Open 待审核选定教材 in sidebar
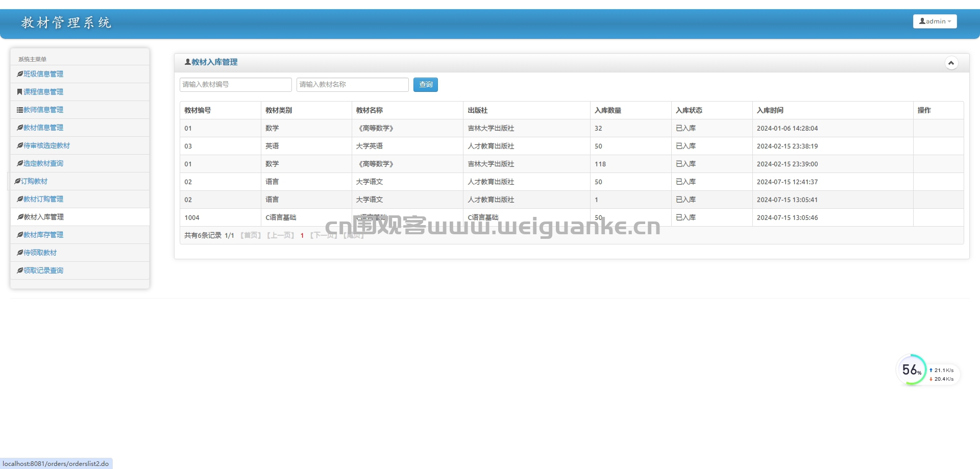Screen dimensions: 980x469 (x=46, y=145)
